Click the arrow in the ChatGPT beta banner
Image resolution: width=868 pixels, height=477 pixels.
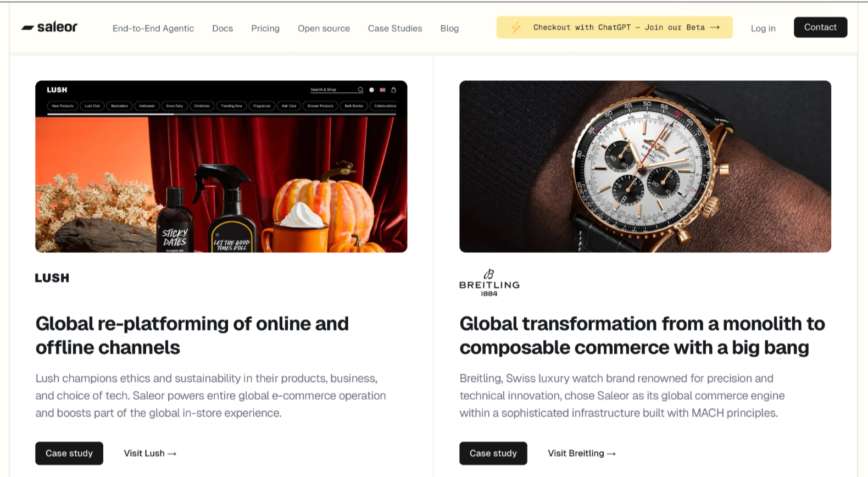pyautogui.click(x=715, y=27)
